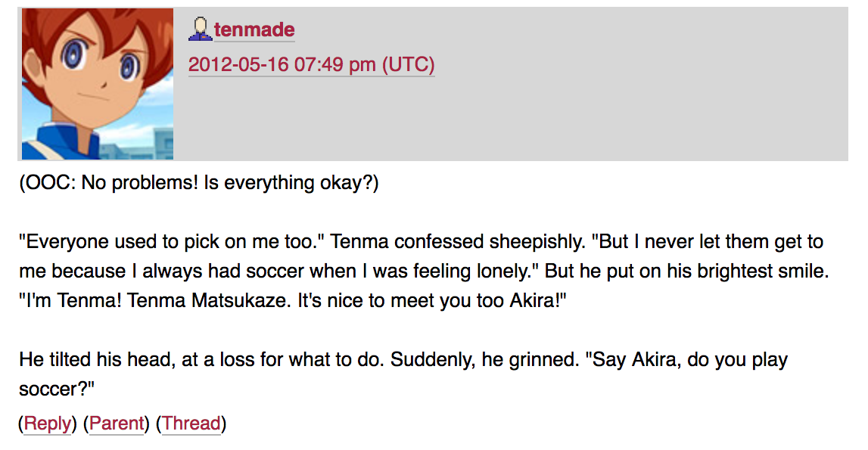Open the 2012-05-16 07:49 pm timestamp permalink

coord(311,64)
